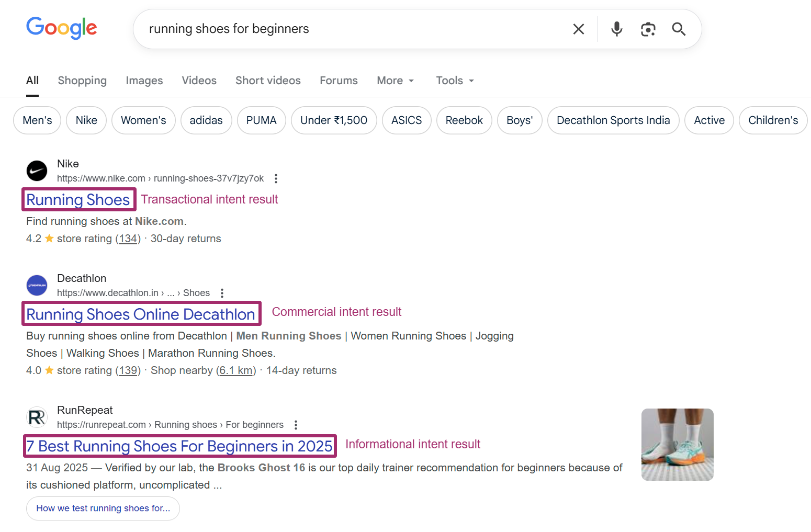Clear the search box with the X icon
Viewport: 811px width, 532px height.
[578, 29]
